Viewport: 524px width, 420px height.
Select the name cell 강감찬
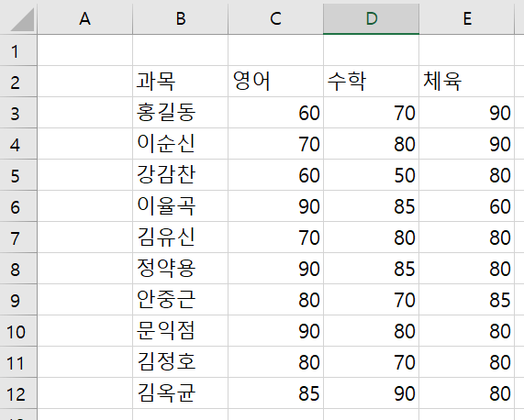[x=181, y=175]
